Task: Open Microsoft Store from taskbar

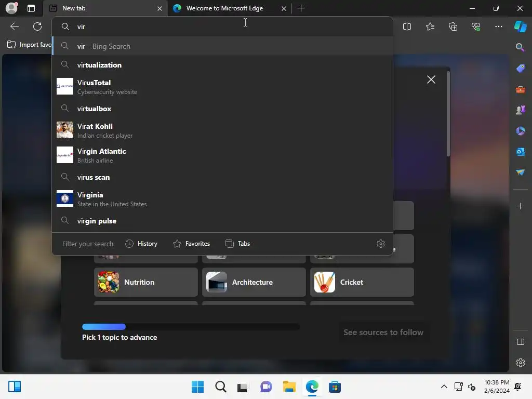Action: coord(335,387)
